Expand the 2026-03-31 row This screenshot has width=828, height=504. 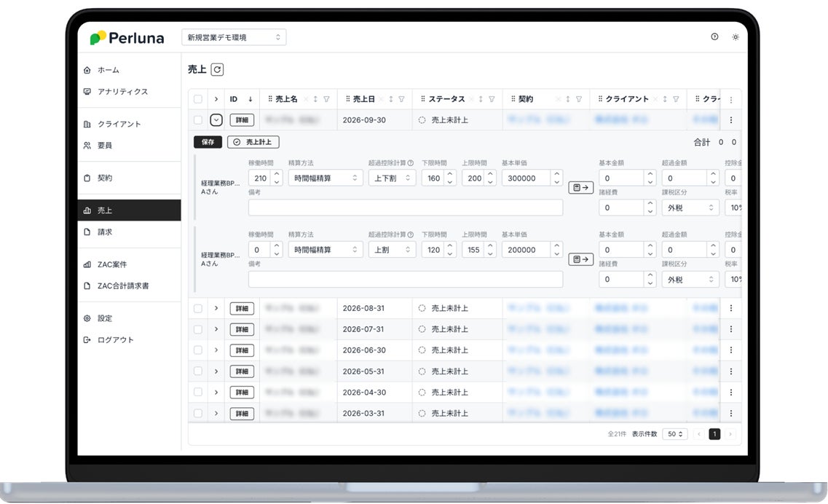tap(216, 413)
